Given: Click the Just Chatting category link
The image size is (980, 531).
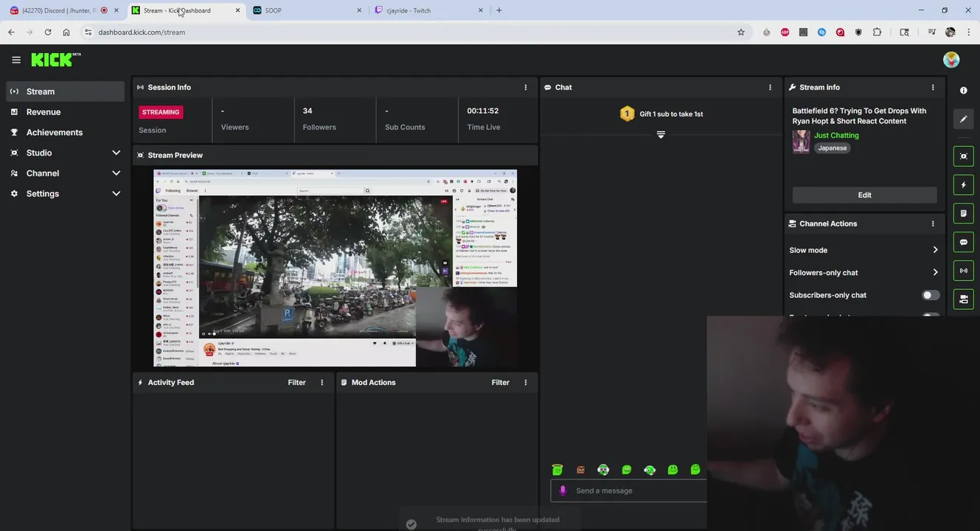Looking at the screenshot, I should (836, 136).
